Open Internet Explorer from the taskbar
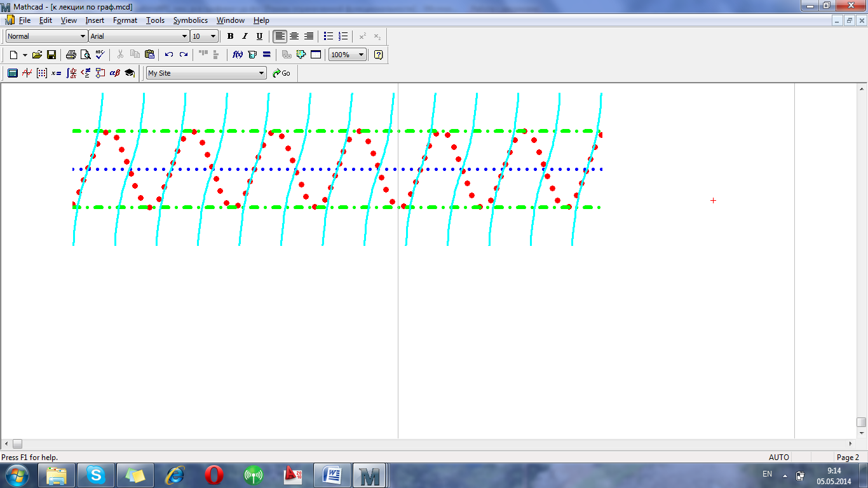Image resolution: width=868 pixels, height=488 pixels. (175, 475)
